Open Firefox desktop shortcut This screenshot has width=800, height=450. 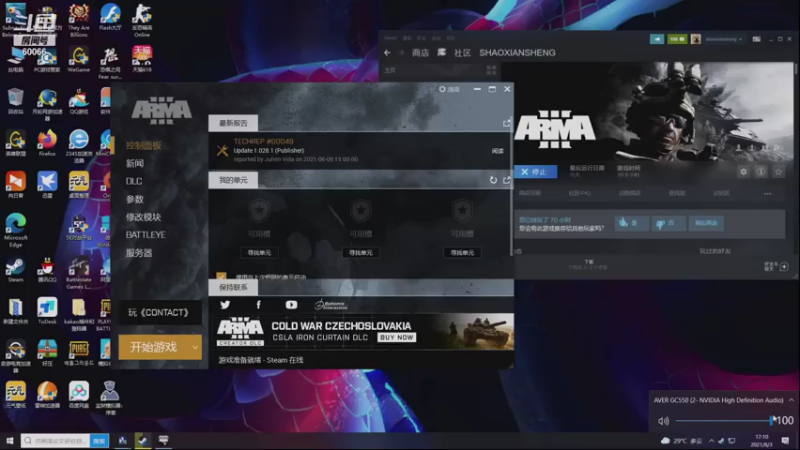coord(47,143)
